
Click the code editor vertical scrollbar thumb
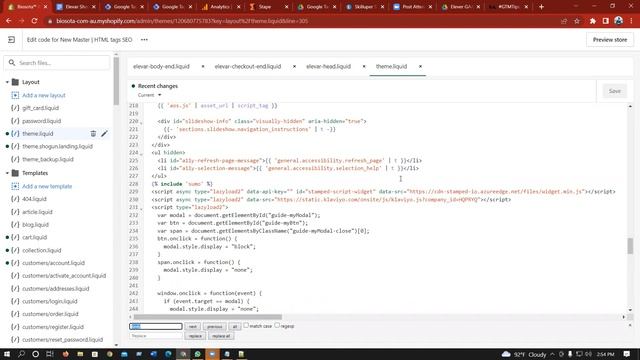[x=630, y=246]
